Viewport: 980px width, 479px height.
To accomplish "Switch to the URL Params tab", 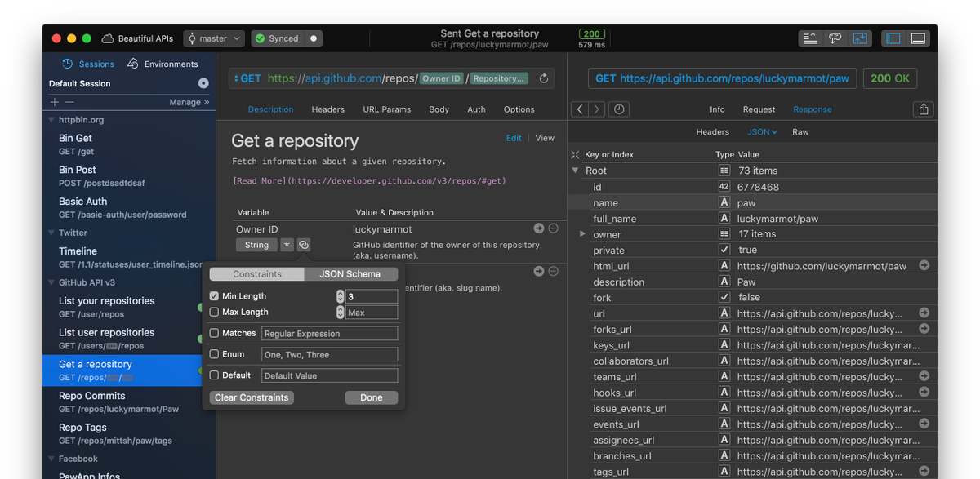I will pos(386,109).
